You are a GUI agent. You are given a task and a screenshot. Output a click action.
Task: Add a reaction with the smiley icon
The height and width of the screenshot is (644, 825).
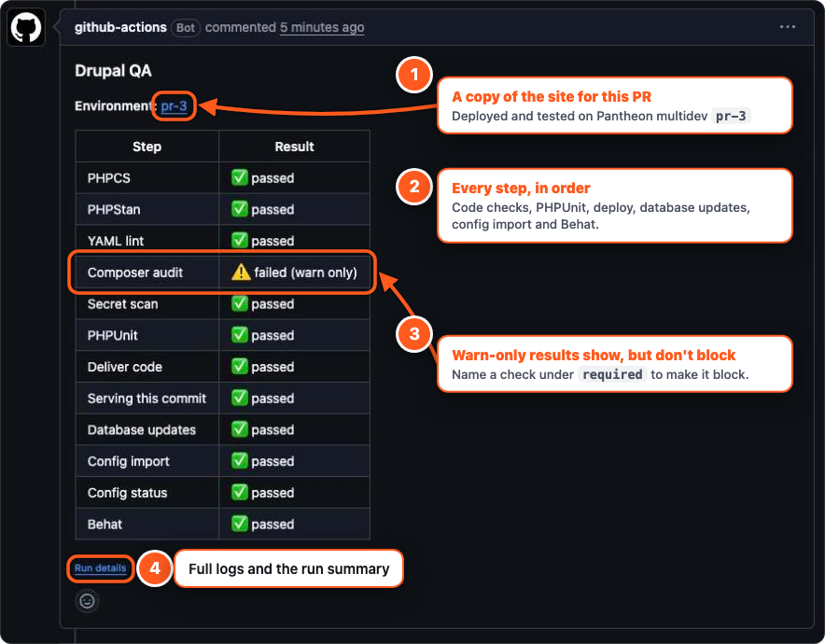88,601
